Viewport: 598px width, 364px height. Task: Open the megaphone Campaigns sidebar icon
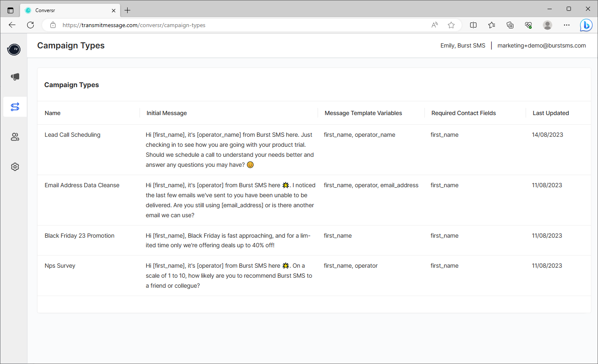point(15,77)
